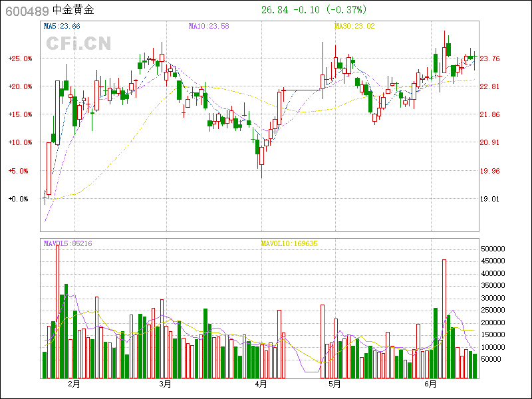Click the +0.0% baseline axis label
The image size is (532, 399).
click(19, 199)
